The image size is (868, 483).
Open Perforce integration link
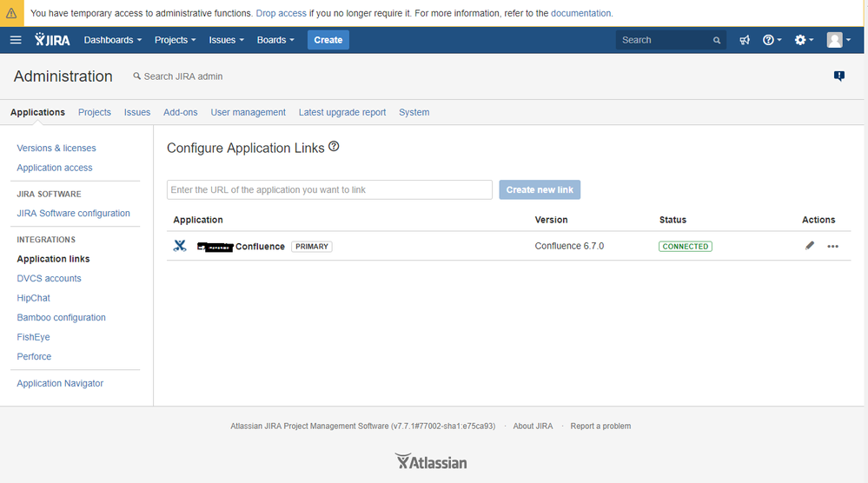coord(35,356)
